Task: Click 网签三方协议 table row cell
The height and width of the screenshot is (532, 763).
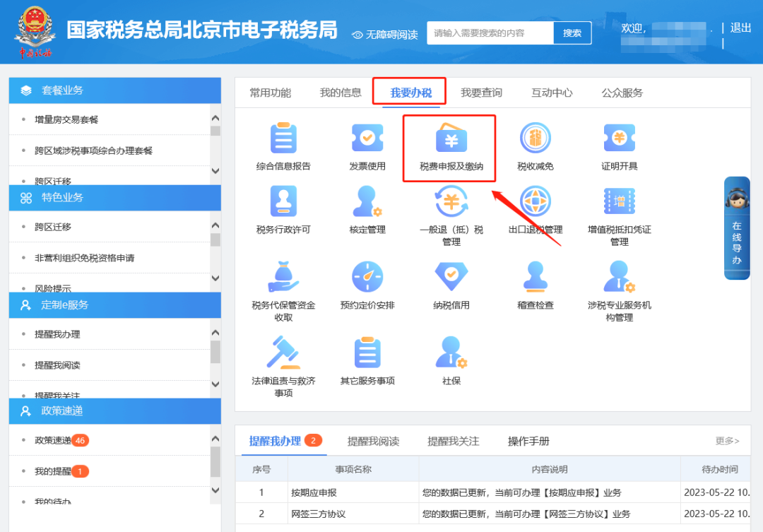Action: click(353, 514)
